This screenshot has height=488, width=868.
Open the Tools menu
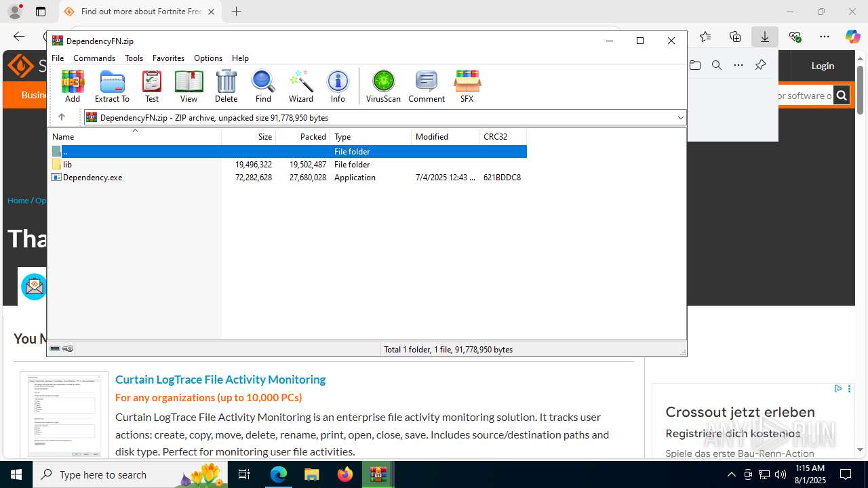[134, 58]
